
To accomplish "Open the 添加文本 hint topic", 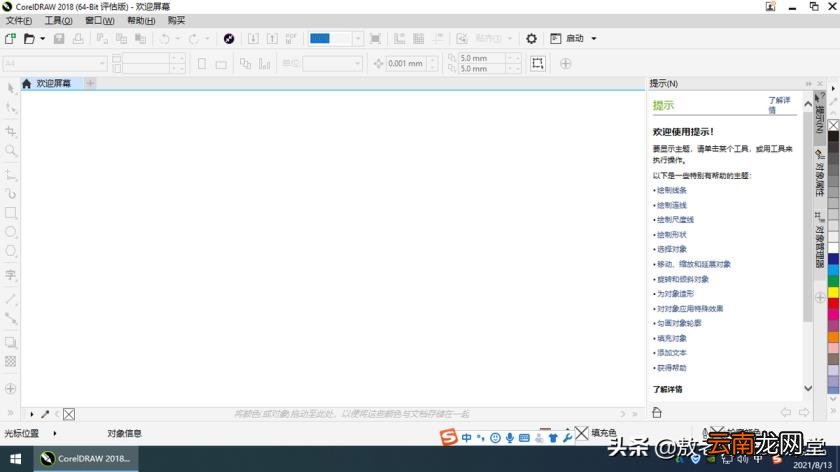I will pos(672,353).
